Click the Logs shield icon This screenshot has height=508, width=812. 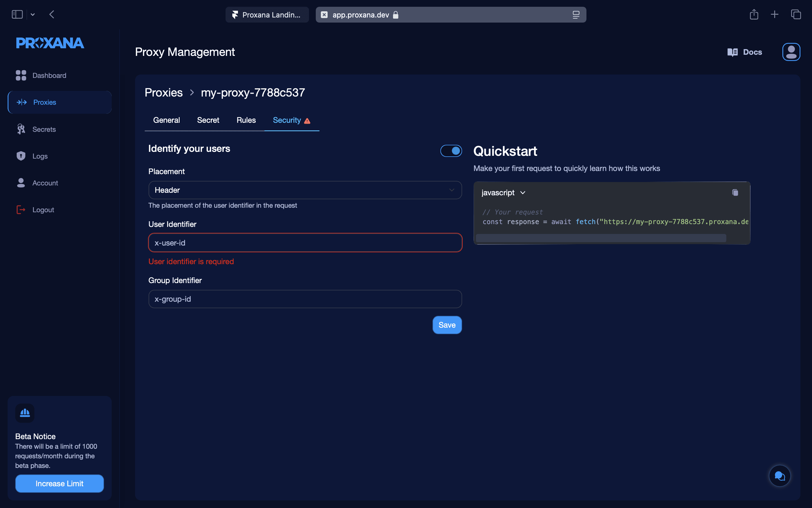21,156
